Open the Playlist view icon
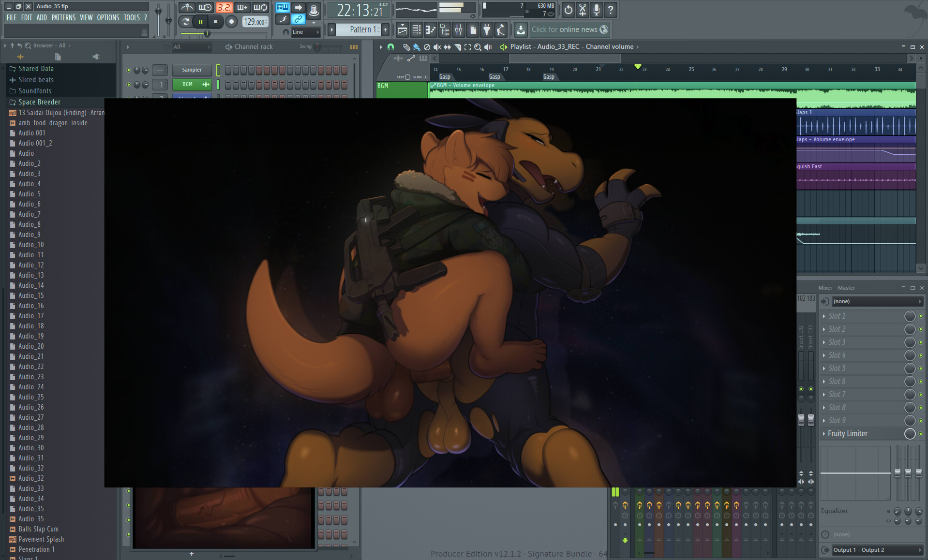 pos(403,30)
